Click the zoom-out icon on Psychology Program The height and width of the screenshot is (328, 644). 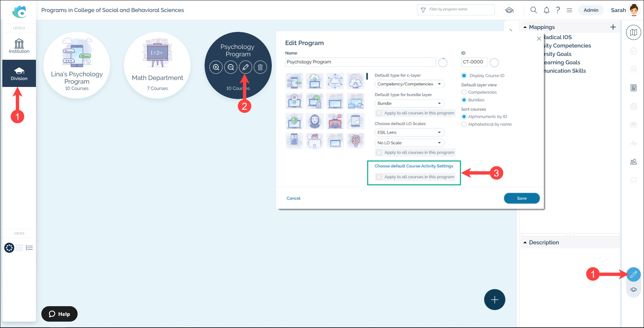[231, 67]
